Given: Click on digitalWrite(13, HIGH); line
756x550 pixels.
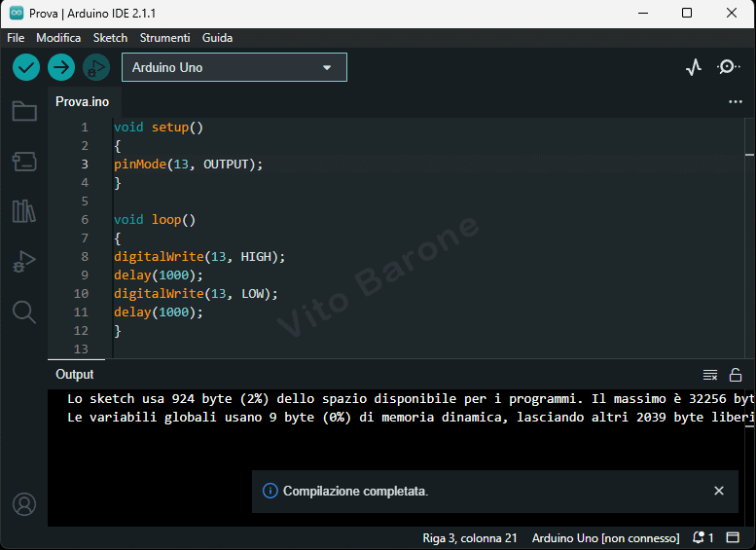Looking at the screenshot, I should 199,257.
